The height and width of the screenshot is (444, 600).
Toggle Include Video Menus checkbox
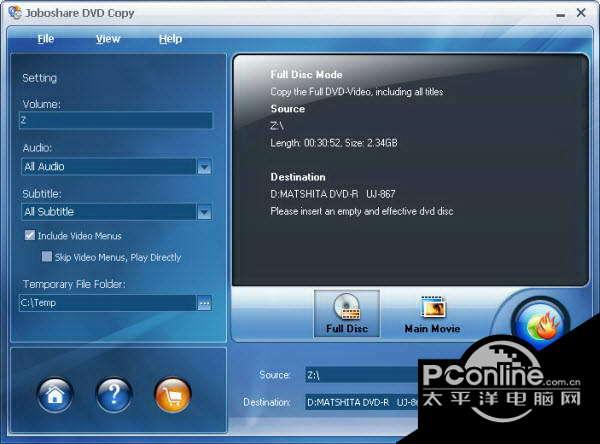click(30, 235)
